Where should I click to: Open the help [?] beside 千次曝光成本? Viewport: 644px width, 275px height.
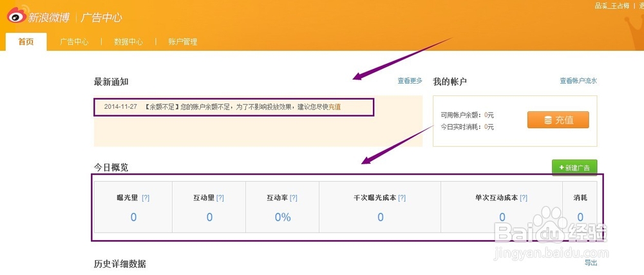coord(402,198)
